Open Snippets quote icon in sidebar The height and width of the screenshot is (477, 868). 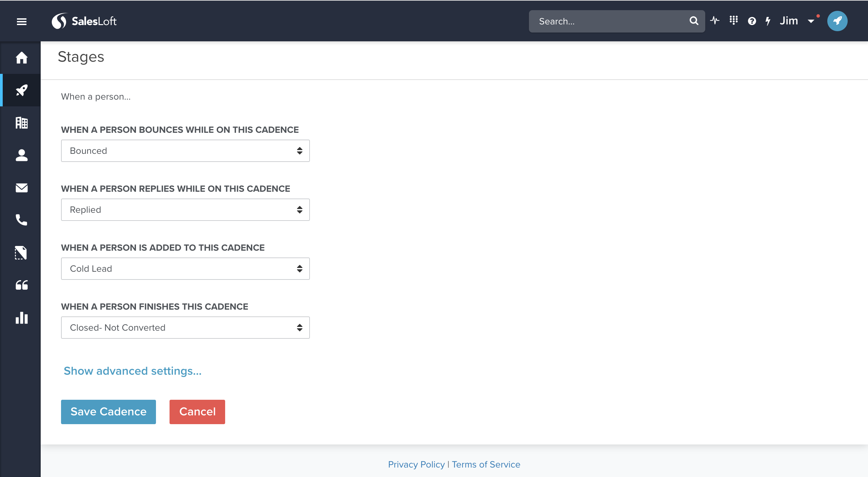[22, 285]
